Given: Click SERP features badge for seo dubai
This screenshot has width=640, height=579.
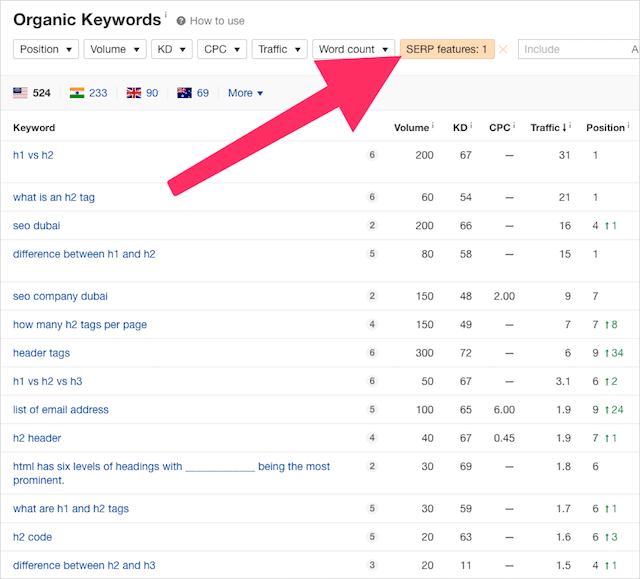Looking at the screenshot, I should point(372,226).
